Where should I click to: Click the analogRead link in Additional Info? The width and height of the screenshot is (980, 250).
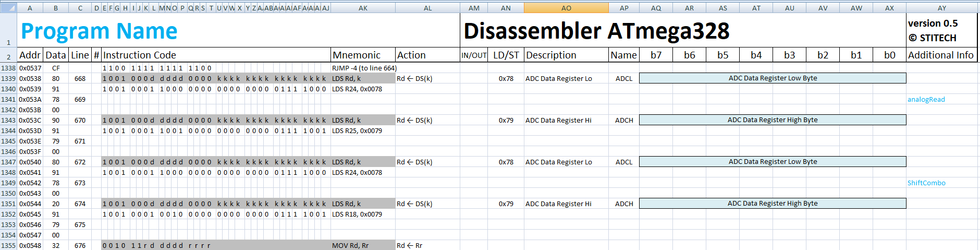926,99
